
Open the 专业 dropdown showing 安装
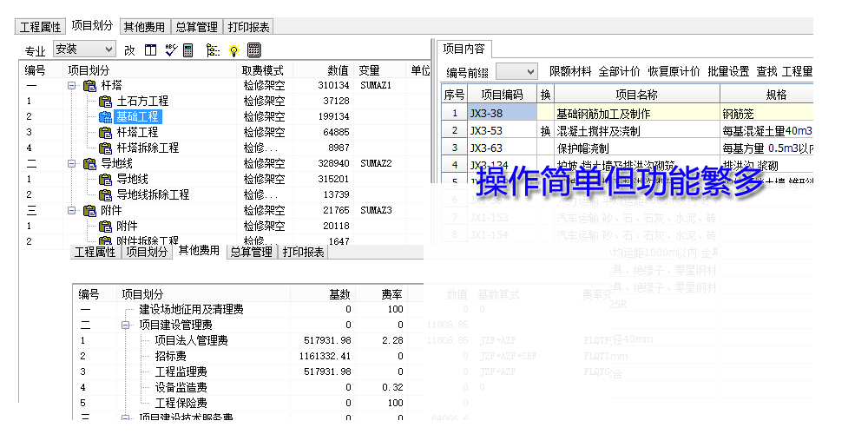coord(85,49)
